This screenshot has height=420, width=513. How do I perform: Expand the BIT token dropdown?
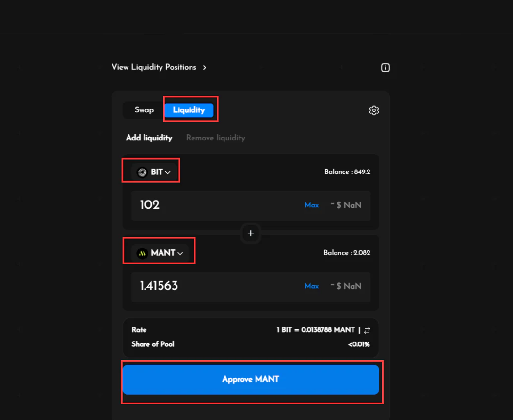(x=154, y=172)
